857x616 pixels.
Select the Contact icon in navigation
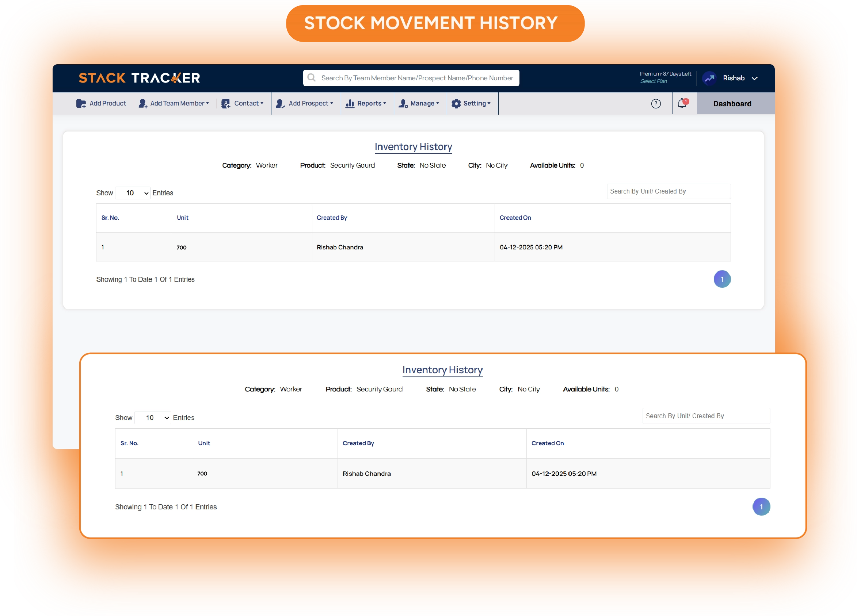tap(226, 103)
